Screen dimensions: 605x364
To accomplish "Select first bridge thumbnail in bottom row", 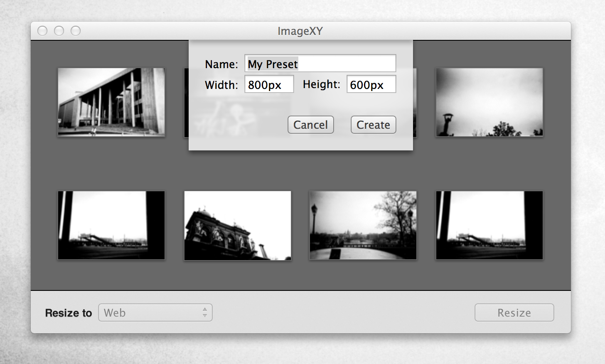I will click(x=111, y=226).
